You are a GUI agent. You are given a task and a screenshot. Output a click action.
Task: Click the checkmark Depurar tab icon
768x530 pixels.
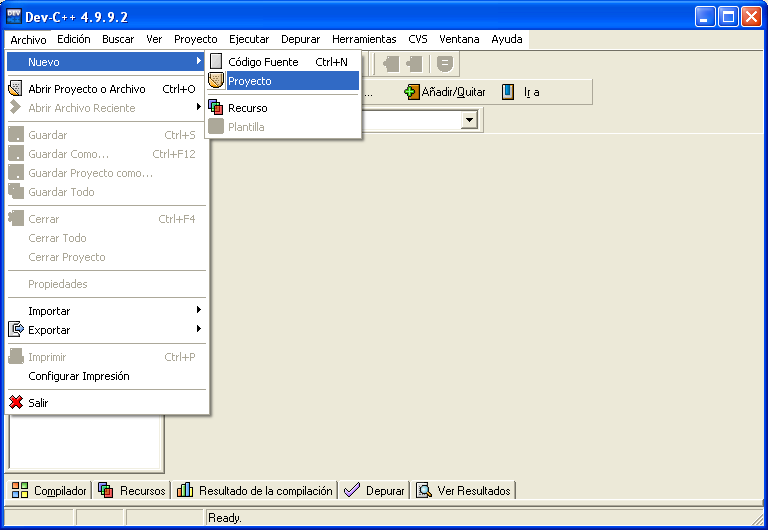point(352,490)
